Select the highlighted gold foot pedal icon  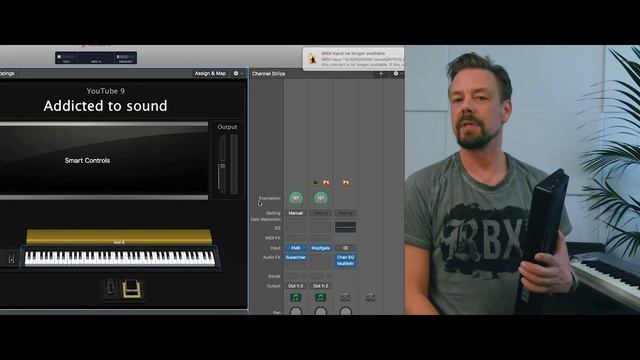click(x=132, y=289)
